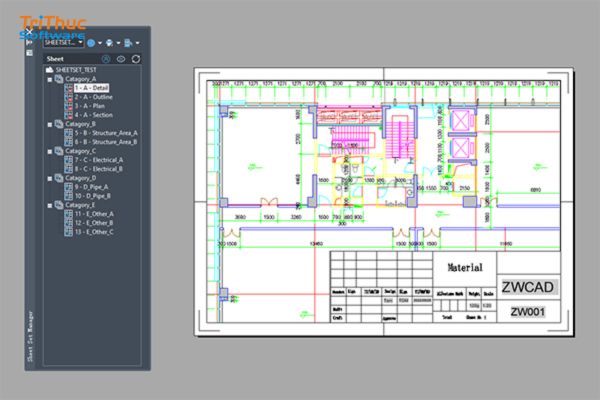Click the printer publish icon in toolbar
This screenshot has width=600, height=400.
tap(109, 43)
